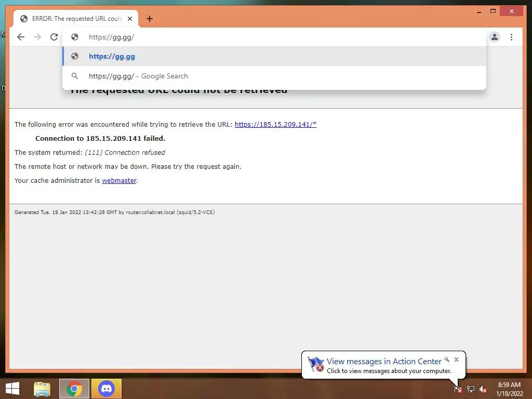532x399 pixels.
Task: Click 'The remote host or network may be down' text
Action: point(128,167)
